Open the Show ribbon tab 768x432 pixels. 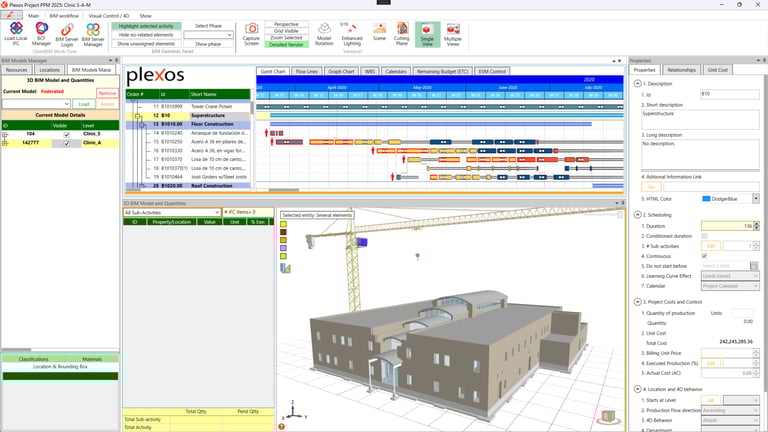(145, 16)
